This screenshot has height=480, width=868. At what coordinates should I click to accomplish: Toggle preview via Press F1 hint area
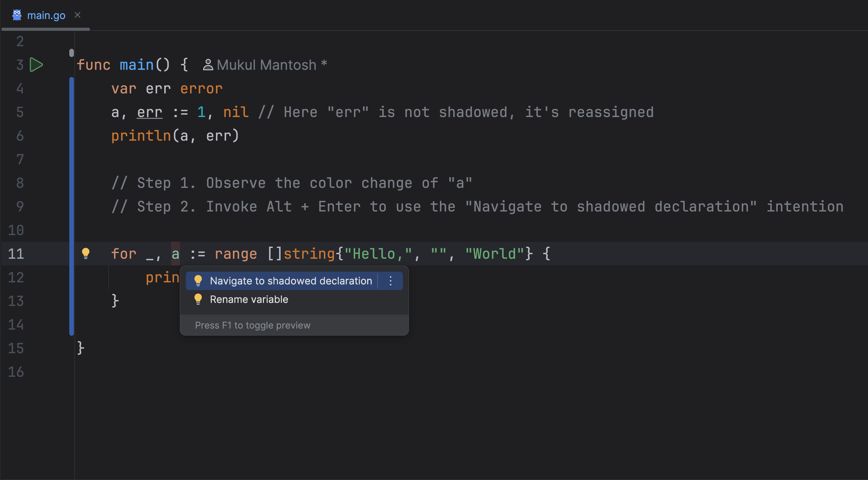(253, 325)
